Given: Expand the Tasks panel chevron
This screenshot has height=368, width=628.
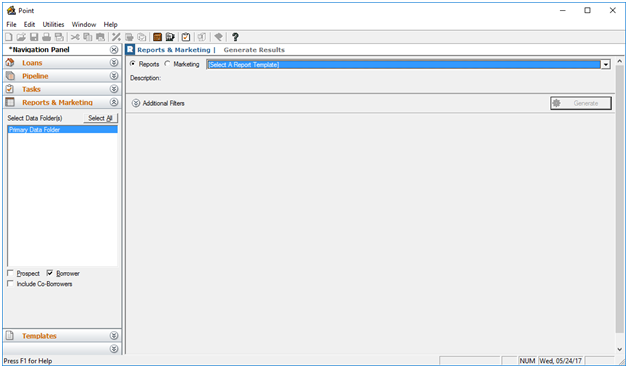Looking at the screenshot, I should (114, 89).
